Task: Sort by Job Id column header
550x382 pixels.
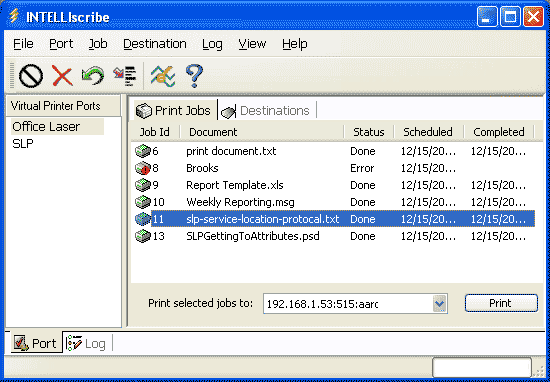Action: (155, 132)
